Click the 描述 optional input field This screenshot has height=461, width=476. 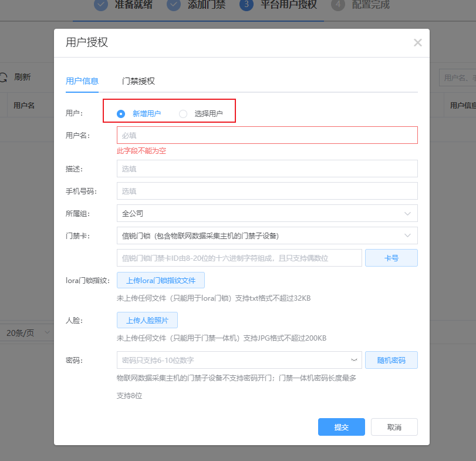[x=267, y=169]
